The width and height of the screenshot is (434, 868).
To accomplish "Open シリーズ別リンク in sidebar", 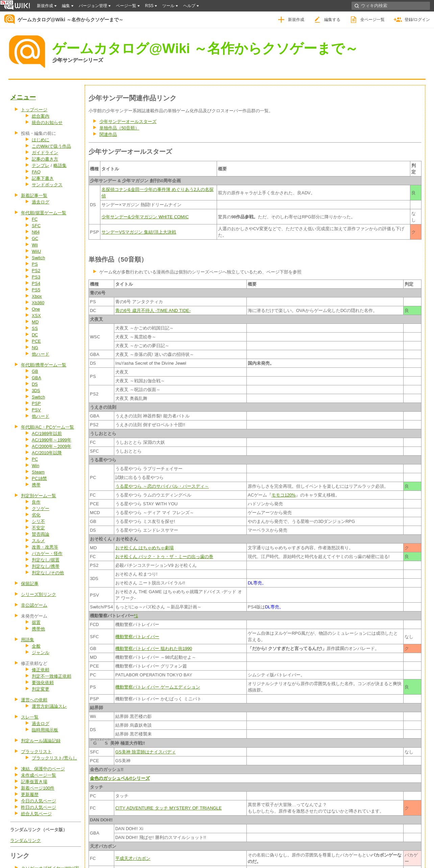I will pyautogui.click(x=39, y=595).
